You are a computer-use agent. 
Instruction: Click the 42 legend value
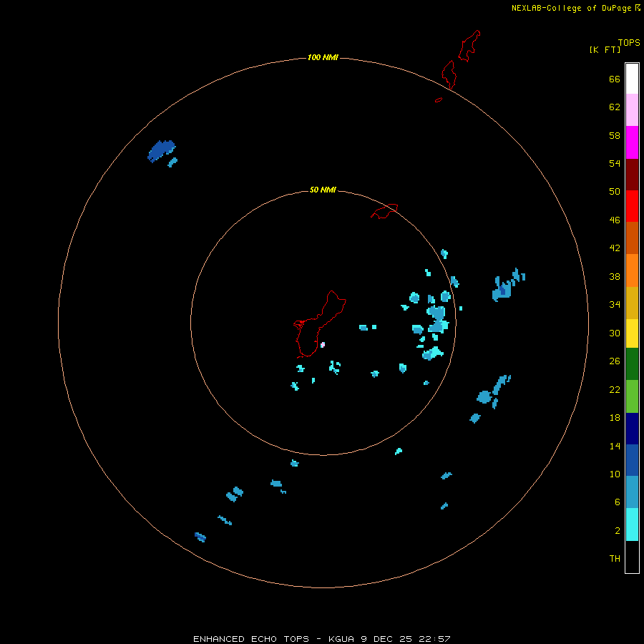(x=615, y=248)
